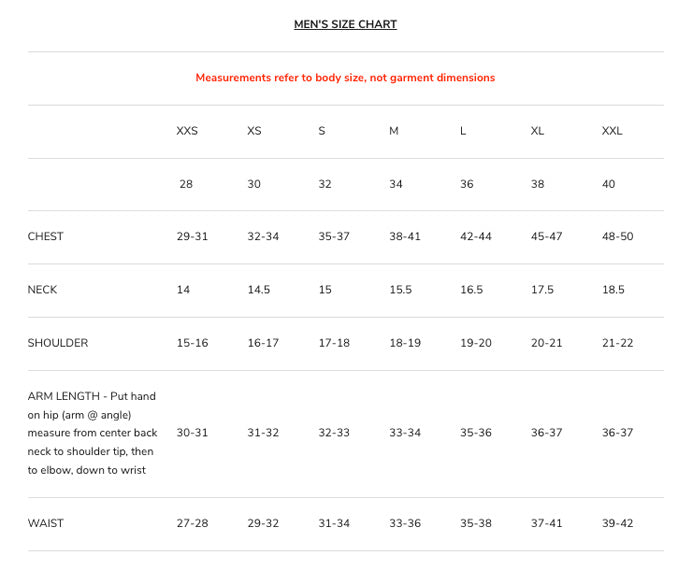Select neck value 16.5 for size L

(471, 290)
